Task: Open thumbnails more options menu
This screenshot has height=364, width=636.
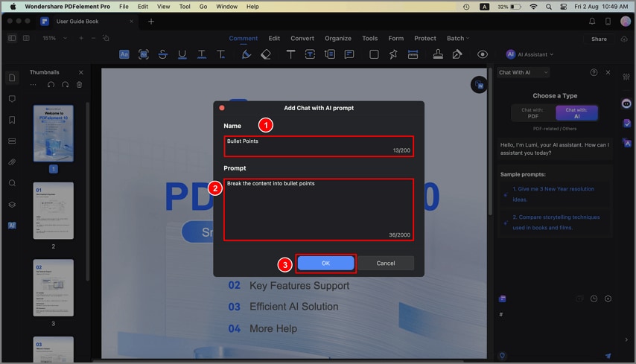Action: point(34,85)
